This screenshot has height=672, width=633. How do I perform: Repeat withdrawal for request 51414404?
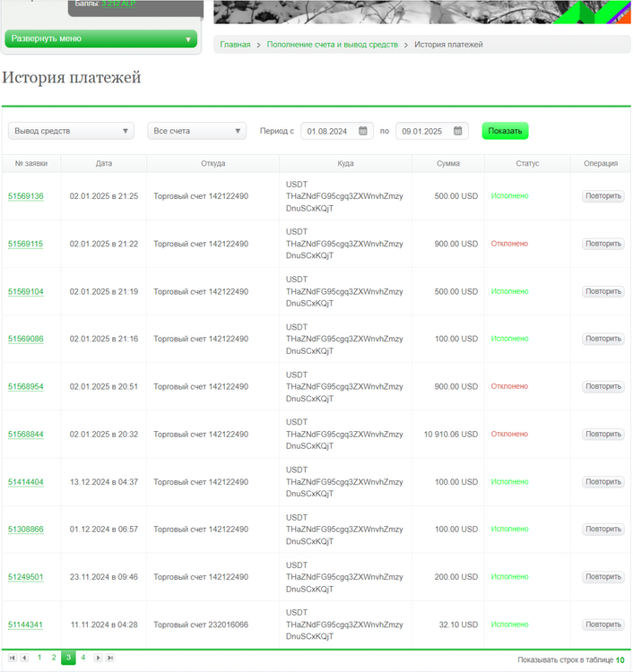pyautogui.click(x=603, y=482)
